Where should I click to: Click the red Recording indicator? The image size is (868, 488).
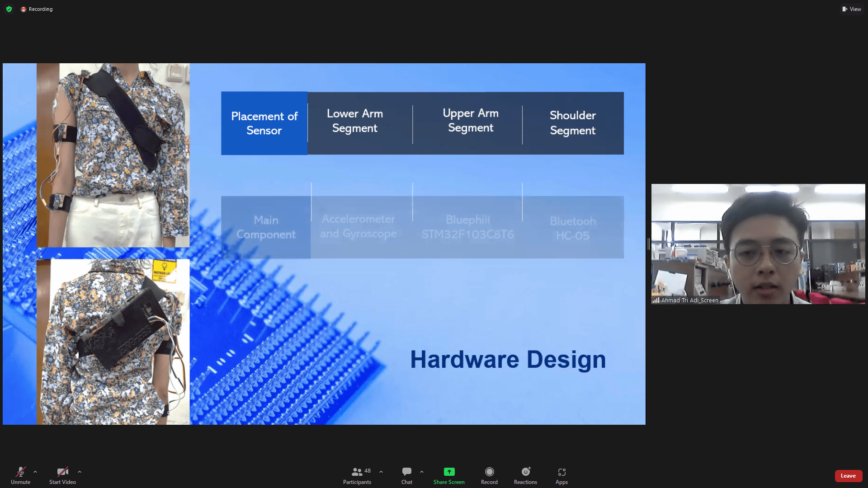coord(37,9)
